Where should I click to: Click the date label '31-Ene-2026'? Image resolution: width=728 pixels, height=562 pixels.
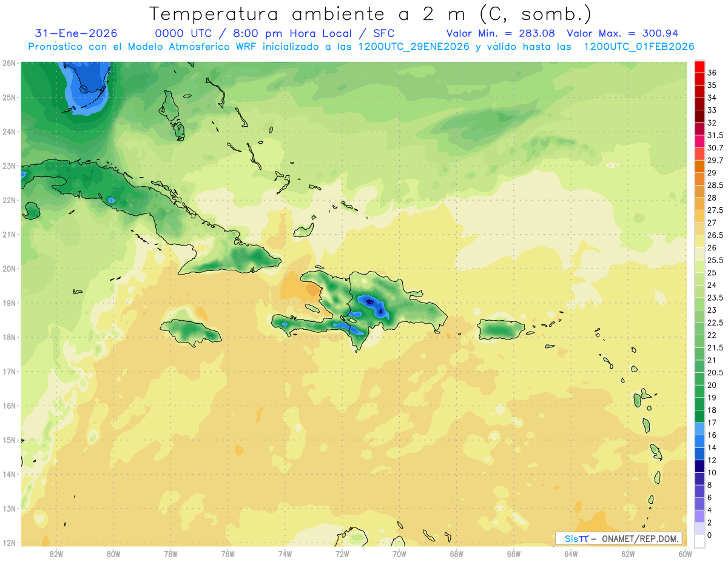pos(76,33)
